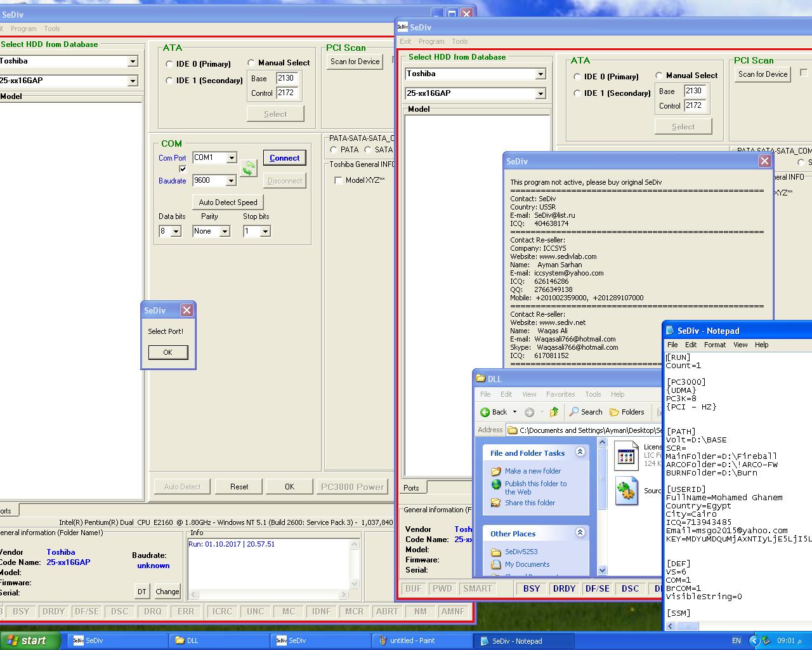
Task: Go back using the green Back arrow in DLL
Action: coord(494,412)
